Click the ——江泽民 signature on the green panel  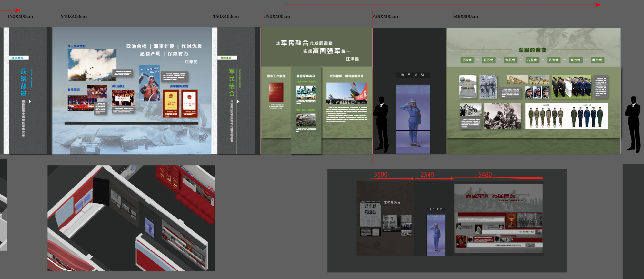(347, 59)
